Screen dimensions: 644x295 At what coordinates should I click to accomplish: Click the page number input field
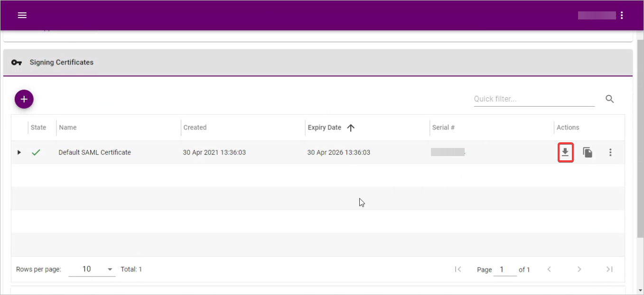[505, 269]
